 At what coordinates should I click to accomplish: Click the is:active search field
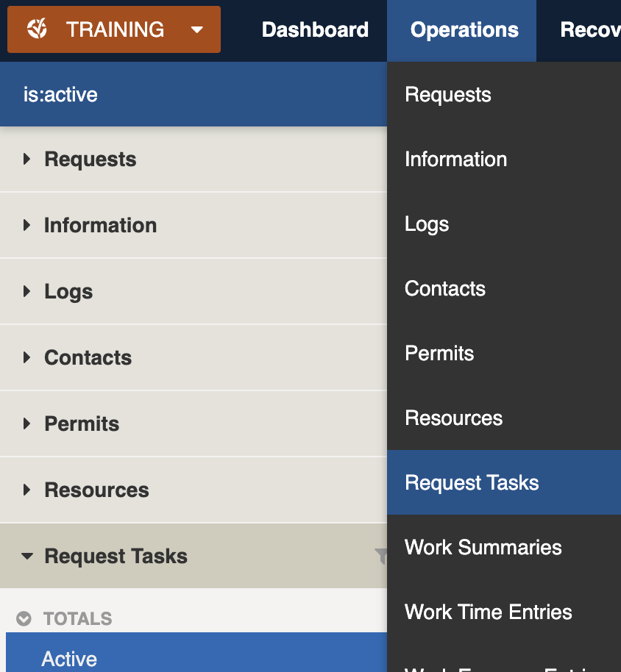191,95
